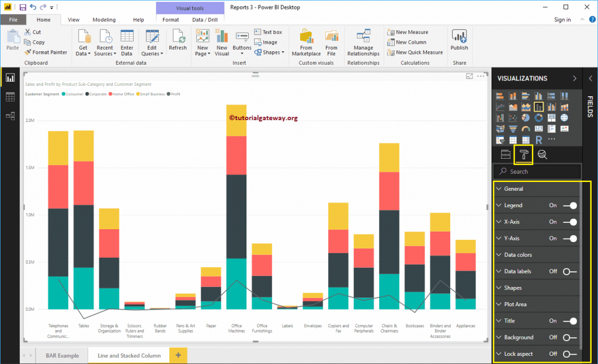The width and height of the screenshot is (598, 364).
Task: Open the BAR Example report page
Action: coord(61,354)
